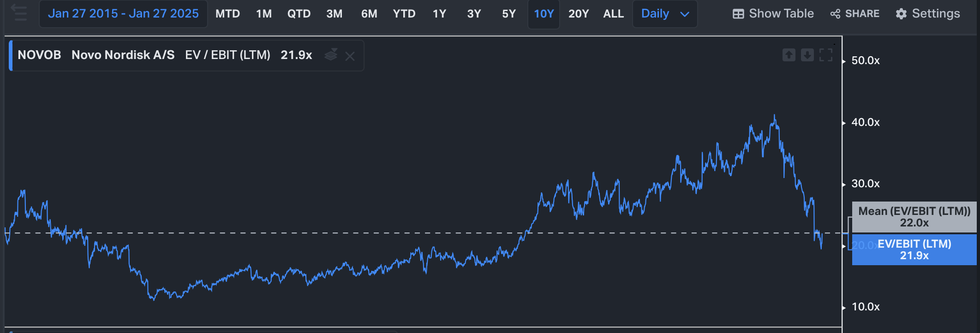Move the chart pane down with the down arrow
The height and width of the screenshot is (333, 980).
(807, 55)
